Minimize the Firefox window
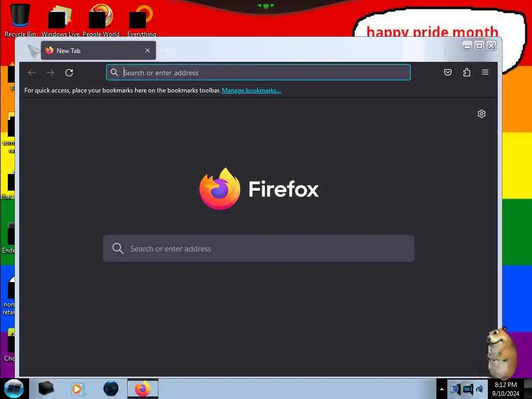The height and width of the screenshot is (399, 532). click(x=467, y=46)
